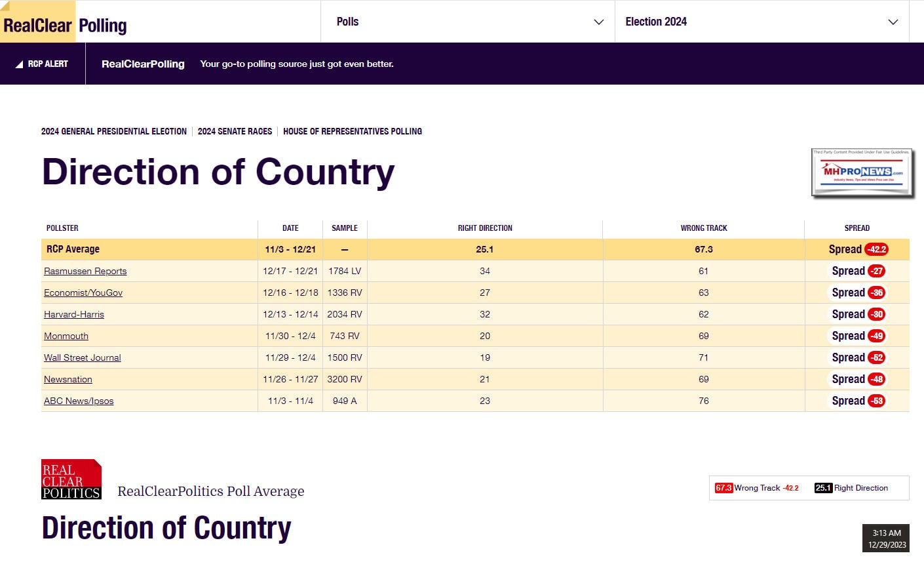924x568 pixels.
Task: Click the 11/3 - 11/4 date cell
Action: point(290,401)
